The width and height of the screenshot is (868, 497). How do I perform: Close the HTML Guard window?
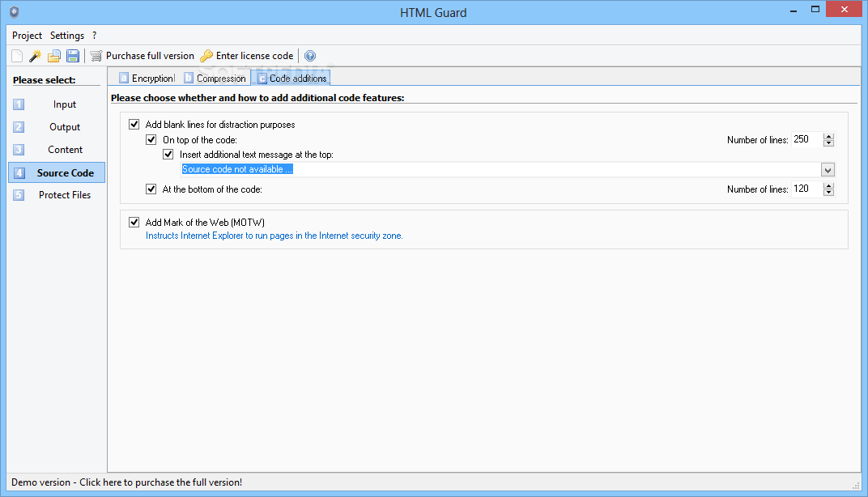click(x=845, y=10)
